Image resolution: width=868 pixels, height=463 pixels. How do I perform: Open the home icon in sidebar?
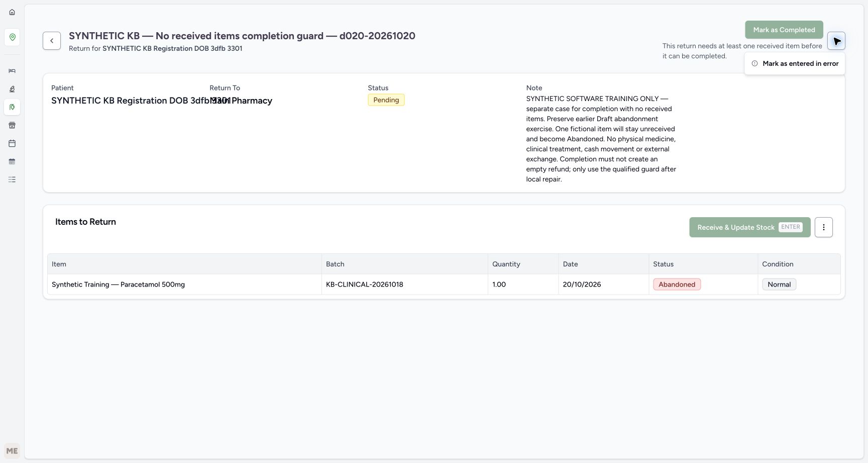coord(12,12)
